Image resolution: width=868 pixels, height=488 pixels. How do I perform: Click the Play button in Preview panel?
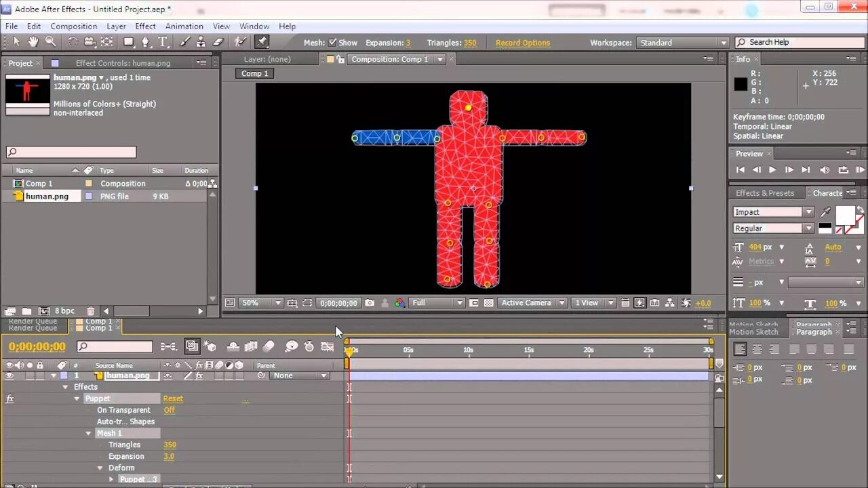pyautogui.click(x=772, y=170)
